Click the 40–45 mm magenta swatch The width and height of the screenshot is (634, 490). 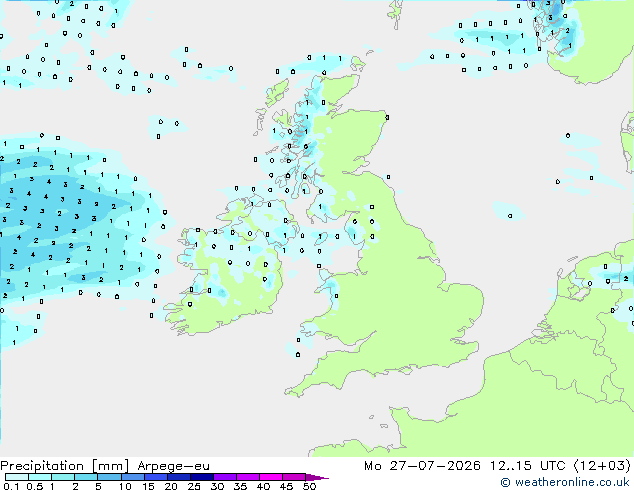point(271,477)
